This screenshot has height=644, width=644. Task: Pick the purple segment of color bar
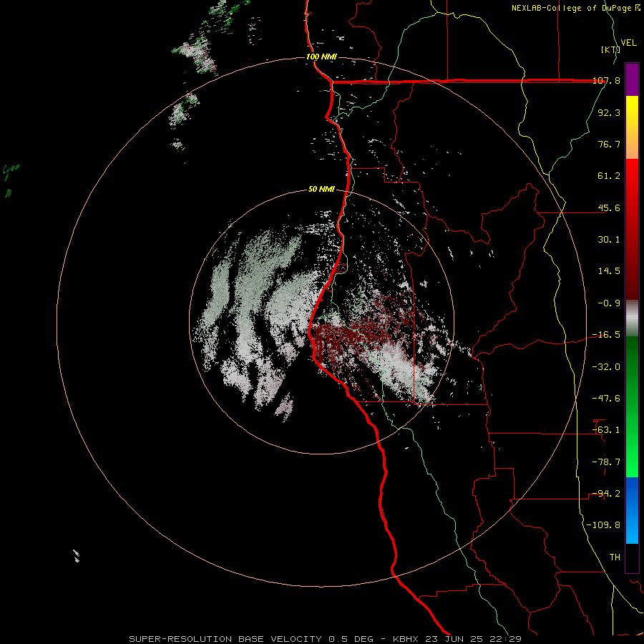point(632,80)
